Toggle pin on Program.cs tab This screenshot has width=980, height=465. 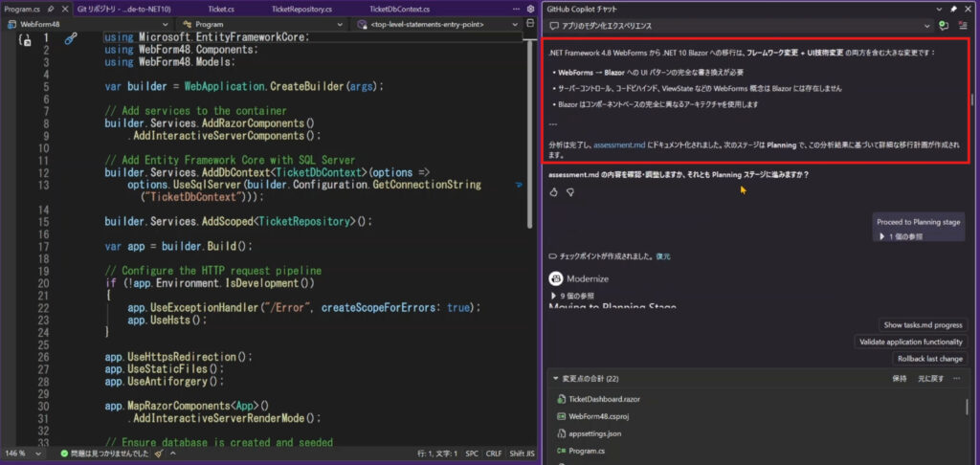coord(49,9)
